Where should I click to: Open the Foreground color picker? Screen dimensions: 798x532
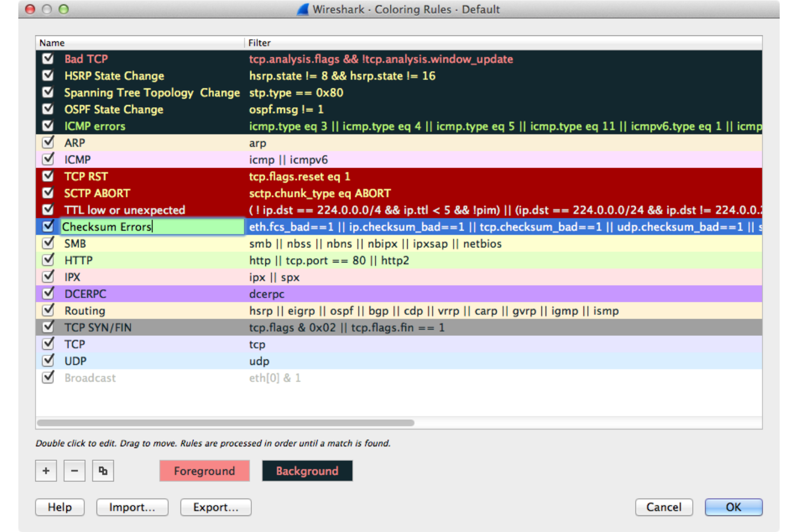204,471
